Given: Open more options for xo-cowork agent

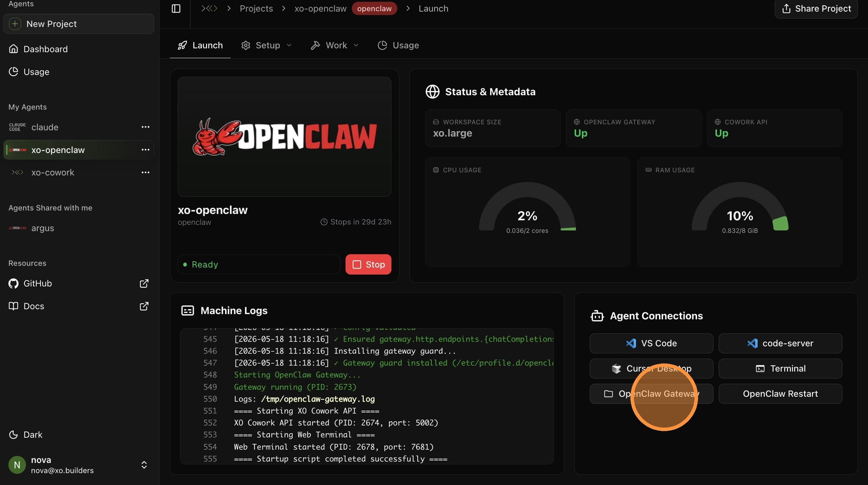Looking at the screenshot, I should click(145, 172).
